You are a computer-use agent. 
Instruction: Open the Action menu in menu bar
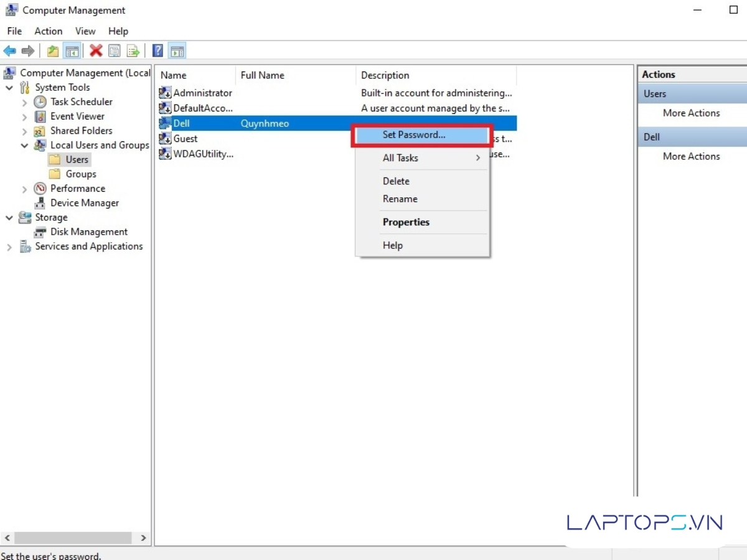[x=48, y=31]
